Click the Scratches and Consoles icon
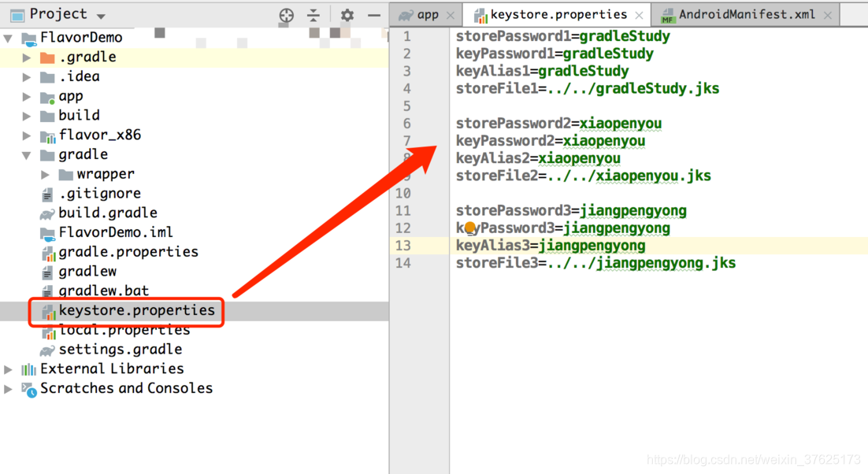868x474 pixels. (x=29, y=390)
